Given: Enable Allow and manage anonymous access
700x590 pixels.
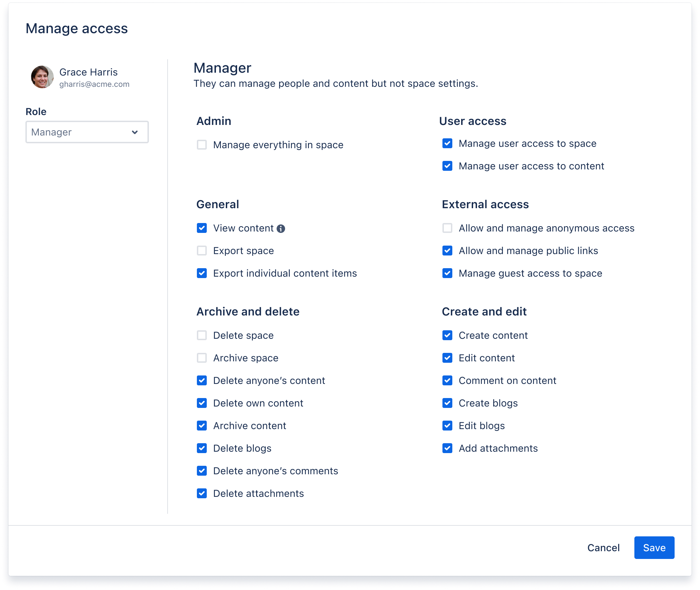Looking at the screenshot, I should (x=447, y=228).
